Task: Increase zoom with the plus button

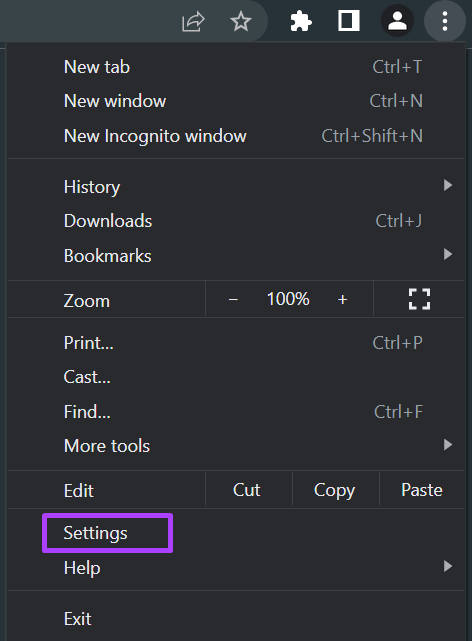Action: pos(342,300)
